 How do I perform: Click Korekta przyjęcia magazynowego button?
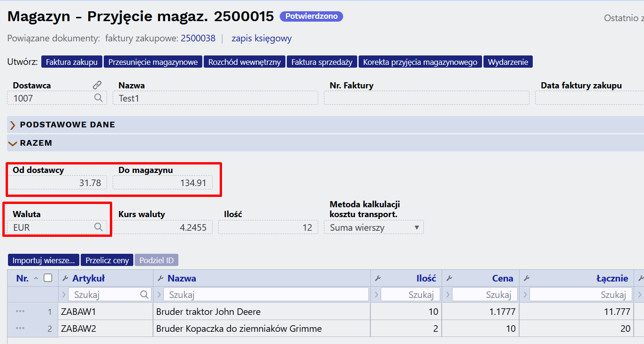point(420,62)
